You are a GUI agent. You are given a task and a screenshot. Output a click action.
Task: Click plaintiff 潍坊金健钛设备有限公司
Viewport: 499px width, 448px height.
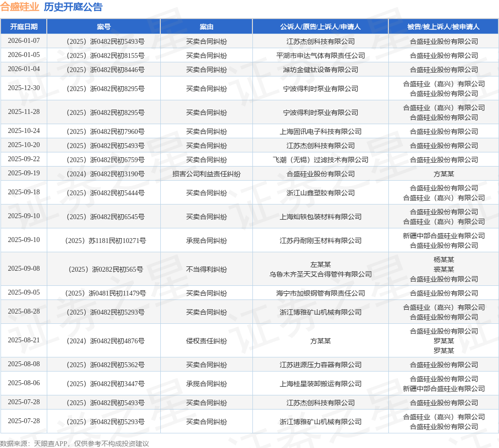(x=321, y=70)
